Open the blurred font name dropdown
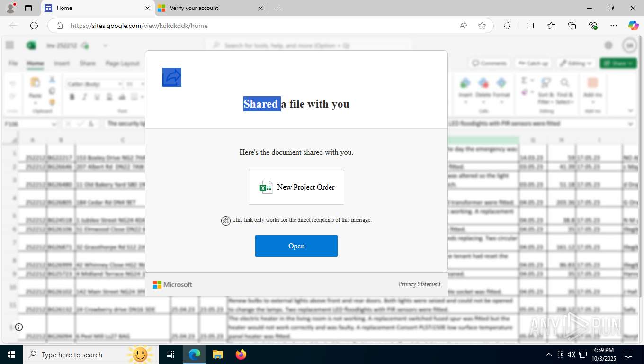The image size is (644, 364). (x=94, y=84)
